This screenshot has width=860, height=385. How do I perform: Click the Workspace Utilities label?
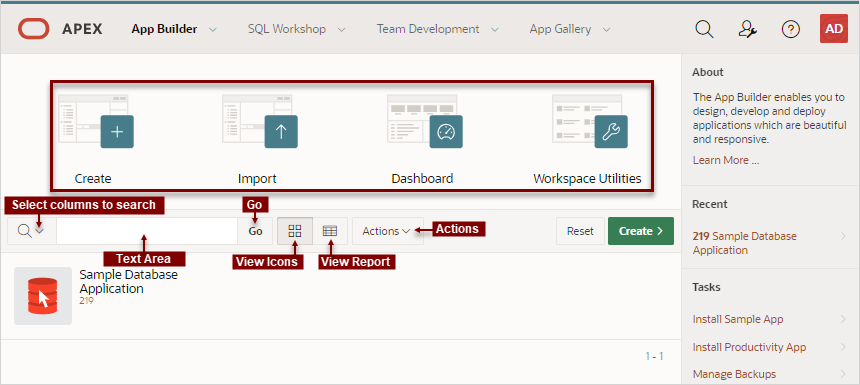587,178
